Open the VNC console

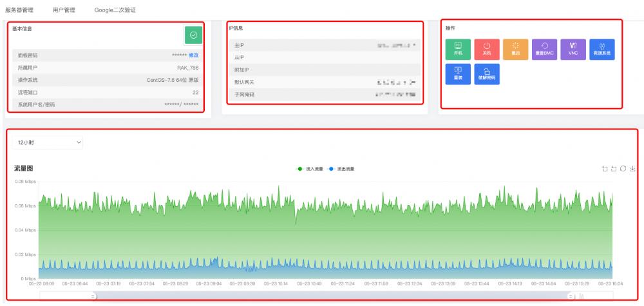click(x=573, y=49)
